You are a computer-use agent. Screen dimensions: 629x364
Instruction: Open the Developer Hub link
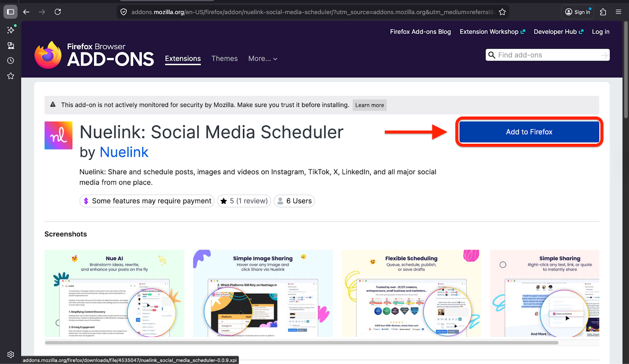[559, 32]
